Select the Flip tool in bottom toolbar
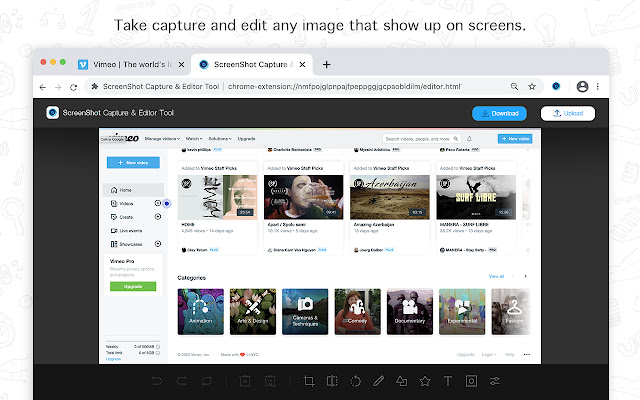This screenshot has width=640, height=400. pos(332,381)
